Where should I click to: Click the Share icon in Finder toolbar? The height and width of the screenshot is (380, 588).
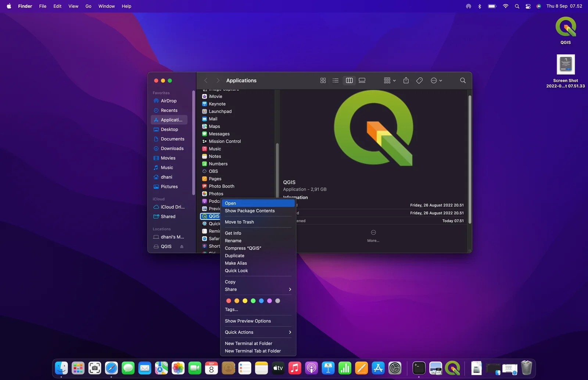click(x=406, y=80)
